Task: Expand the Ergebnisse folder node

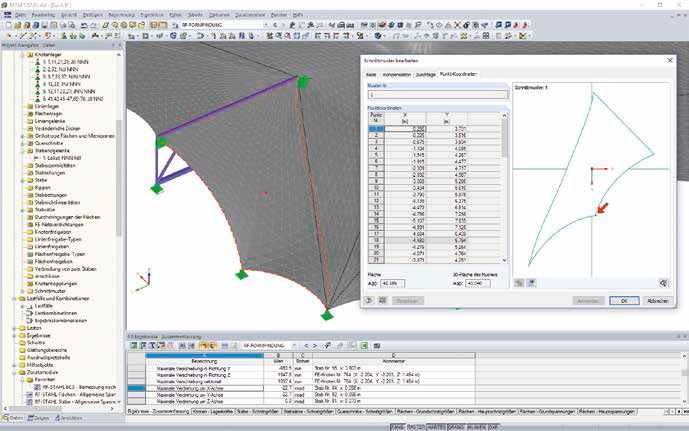Action: point(15,336)
